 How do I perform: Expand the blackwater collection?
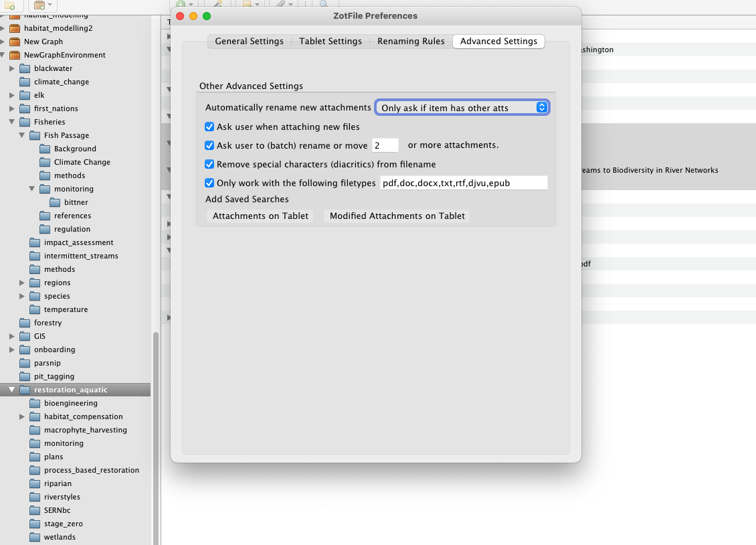(x=12, y=68)
